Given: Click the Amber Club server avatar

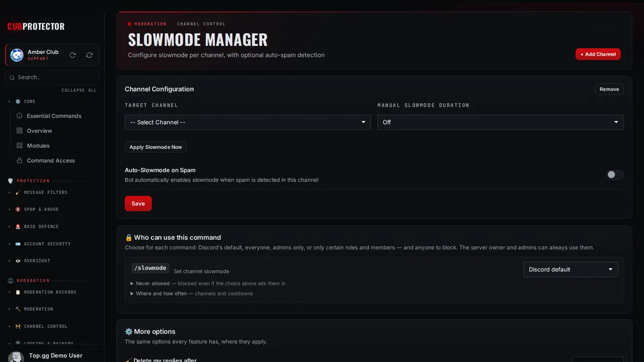Looking at the screenshot, I should tap(17, 55).
